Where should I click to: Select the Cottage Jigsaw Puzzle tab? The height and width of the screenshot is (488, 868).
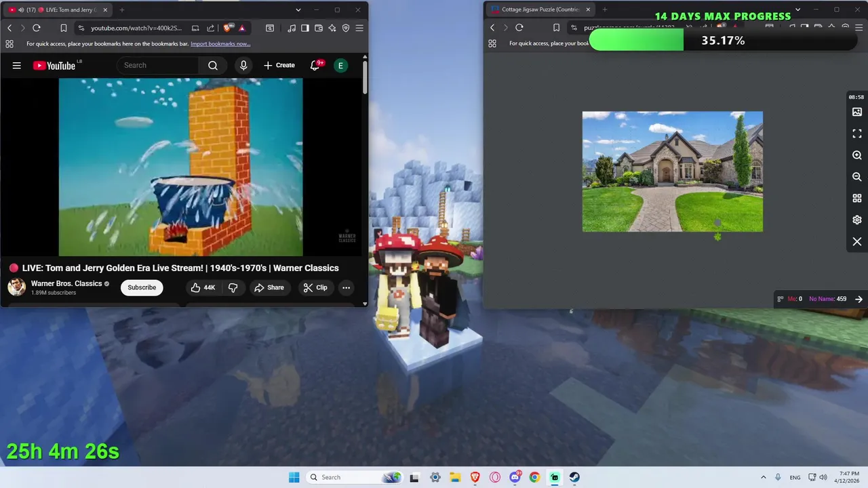click(x=540, y=9)
